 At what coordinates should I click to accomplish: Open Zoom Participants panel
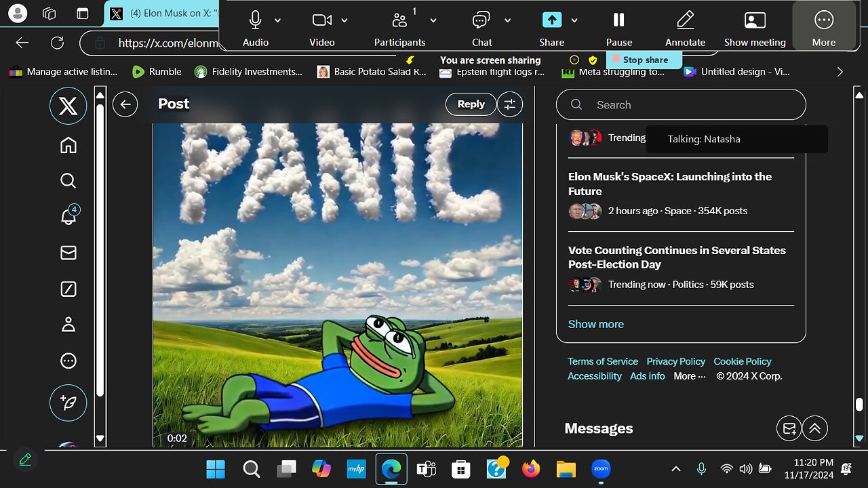point(399,27)
